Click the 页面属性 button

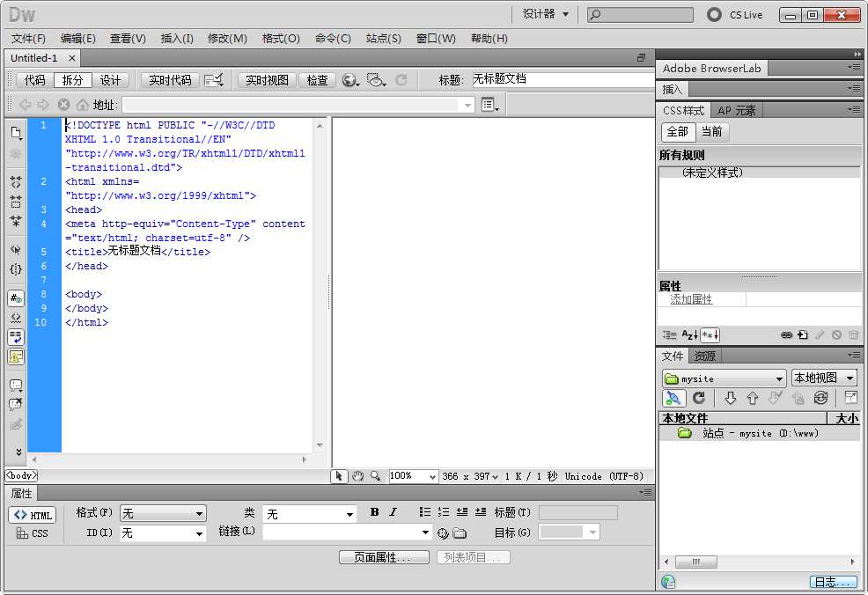[384, 557]
